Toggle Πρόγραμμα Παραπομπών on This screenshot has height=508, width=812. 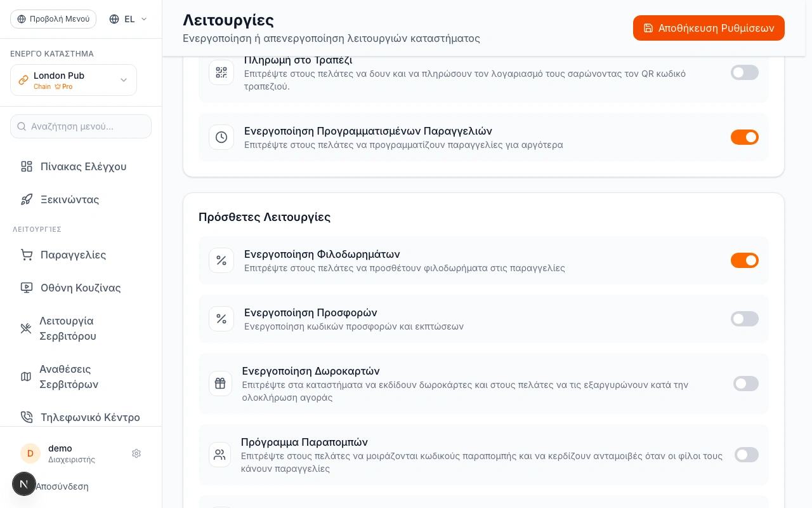pyautogui.click(x=747, y=455)
